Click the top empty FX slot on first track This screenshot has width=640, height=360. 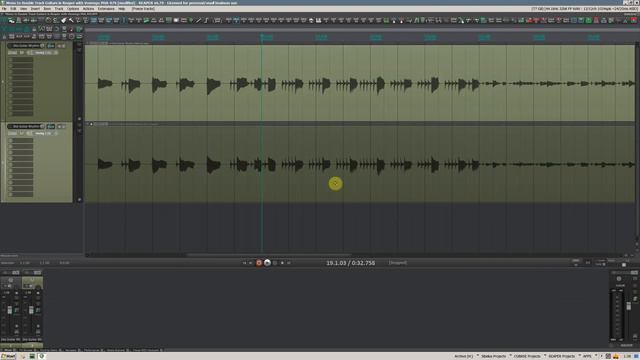click(23, 60)
